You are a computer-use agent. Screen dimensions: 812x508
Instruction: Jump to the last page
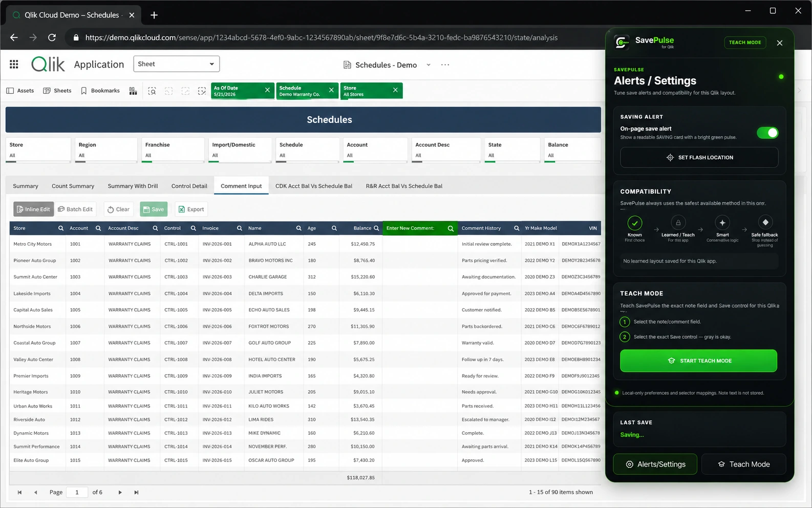pos(136,493)
